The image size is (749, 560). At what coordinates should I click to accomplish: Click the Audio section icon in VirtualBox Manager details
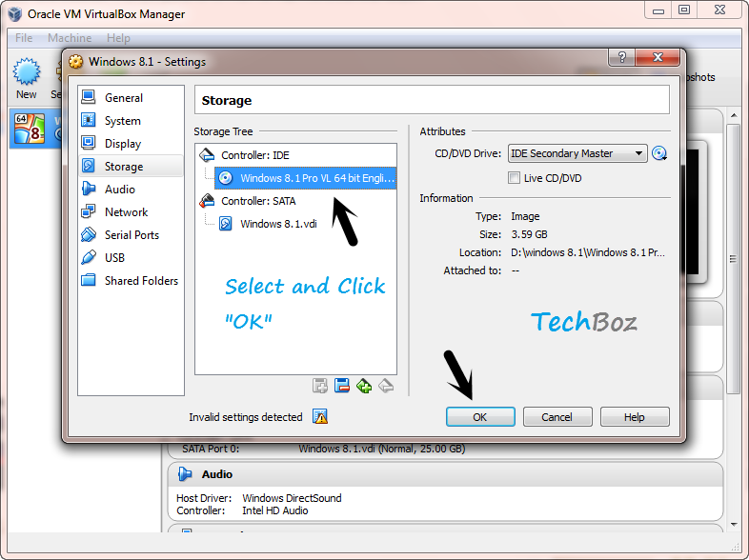click(x=185, y=474)
